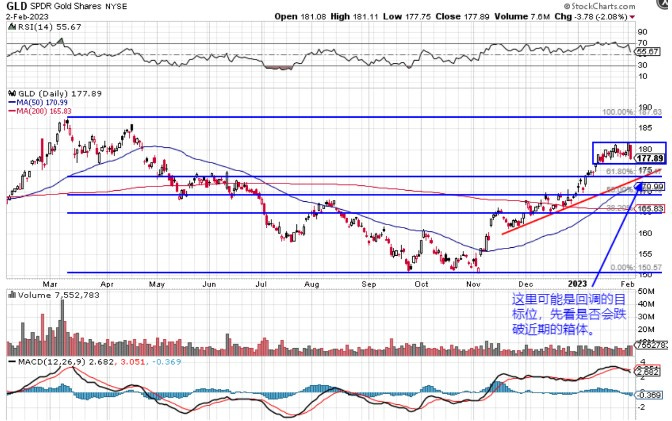Click the 'Sep' month label
Viewport: 672px width, 421px height.
(369, 284)
